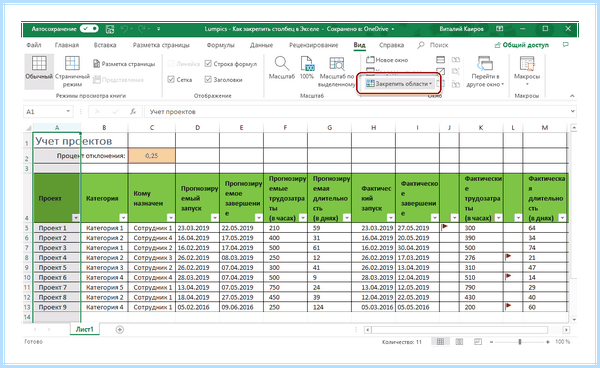Switch to the Справка tab

391,45
